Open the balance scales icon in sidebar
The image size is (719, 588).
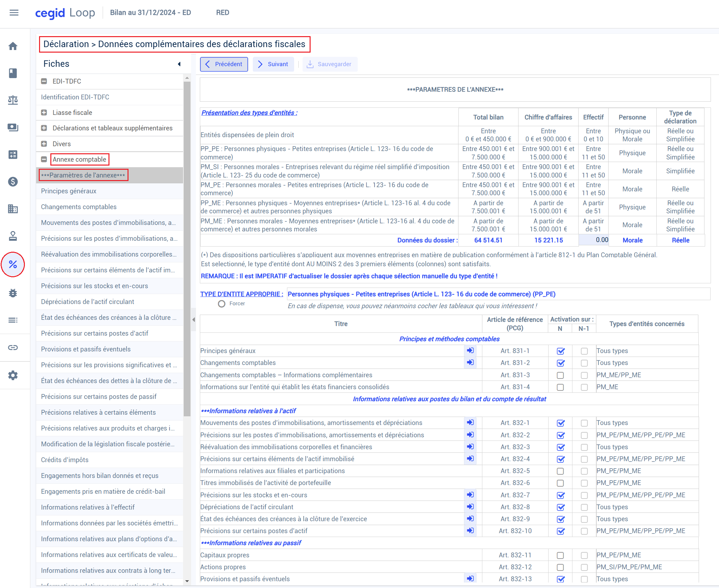pyautogui.click(x=13, y=100)
